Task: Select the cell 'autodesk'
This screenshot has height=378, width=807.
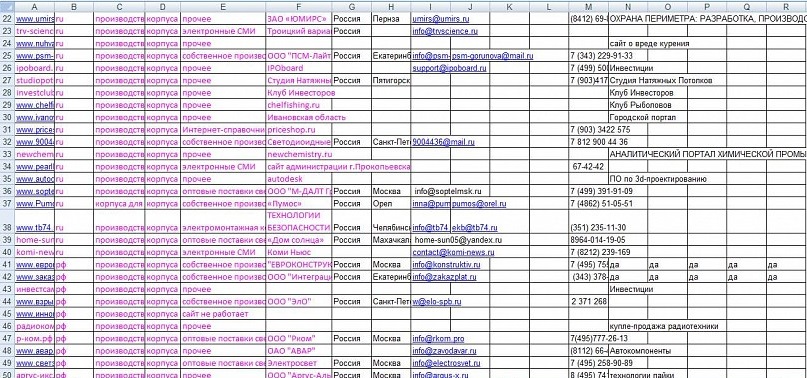Action: tap(298, 179)
